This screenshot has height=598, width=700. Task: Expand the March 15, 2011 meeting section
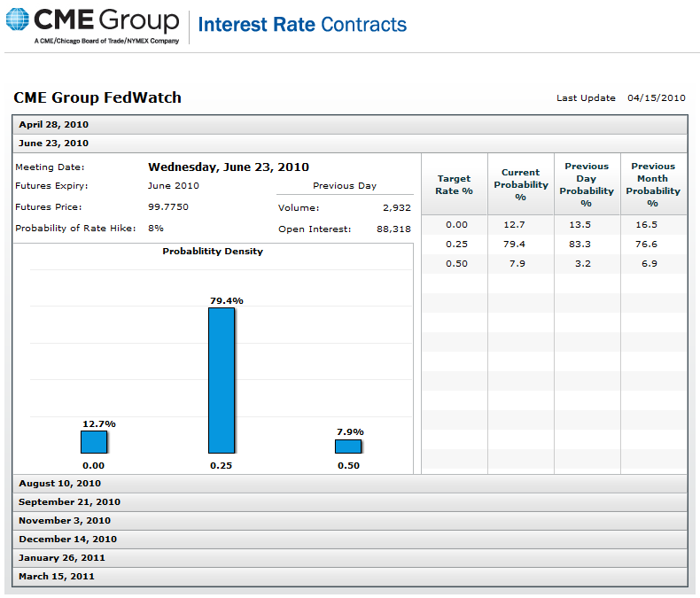(350, 577)
